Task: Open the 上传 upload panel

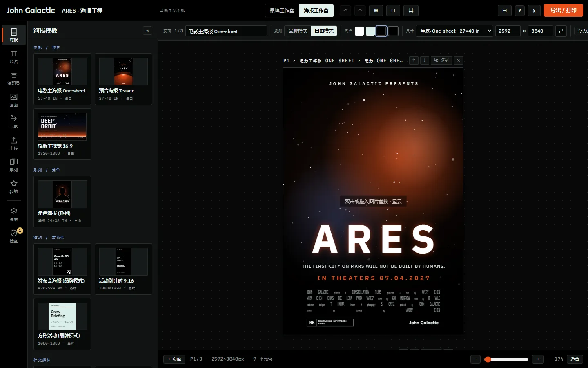Action: pyautogui.click(x=13, y=144)
